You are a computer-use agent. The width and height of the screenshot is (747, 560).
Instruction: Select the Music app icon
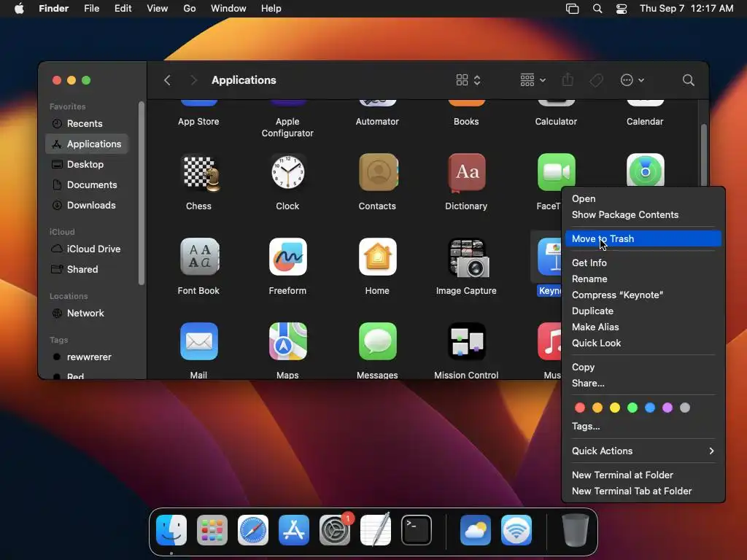[x=549, y=341]
